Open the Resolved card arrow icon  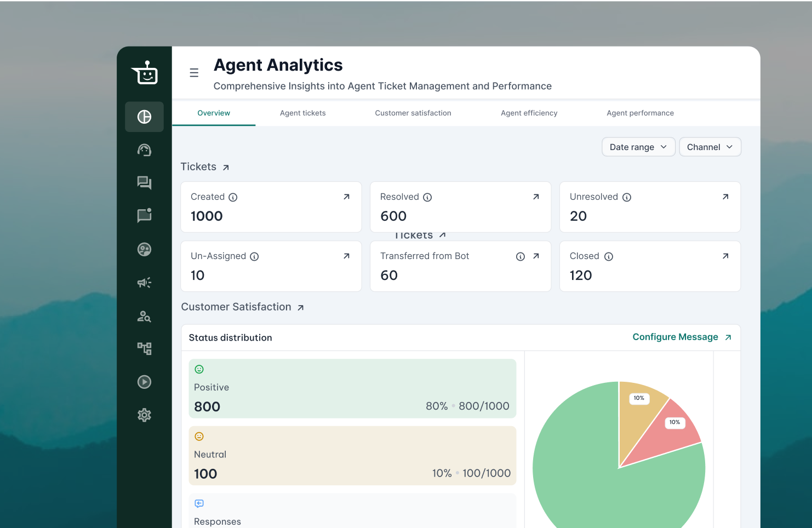(536, 197)
